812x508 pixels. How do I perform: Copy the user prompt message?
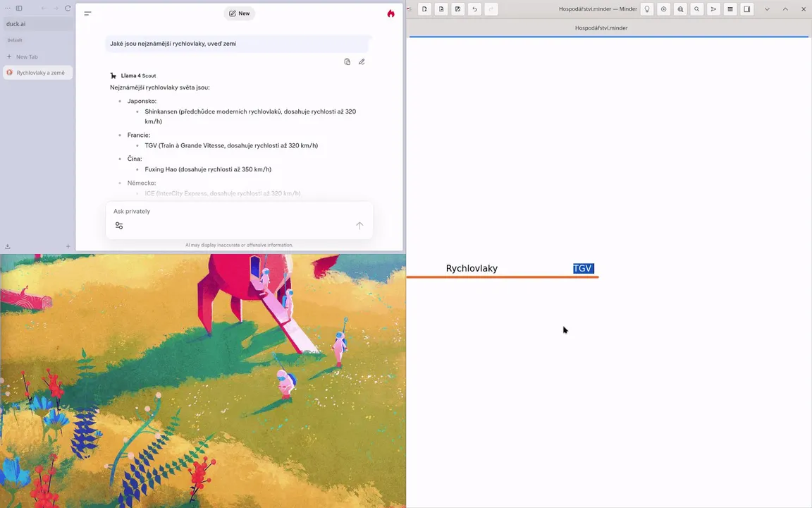coord(347,61)
